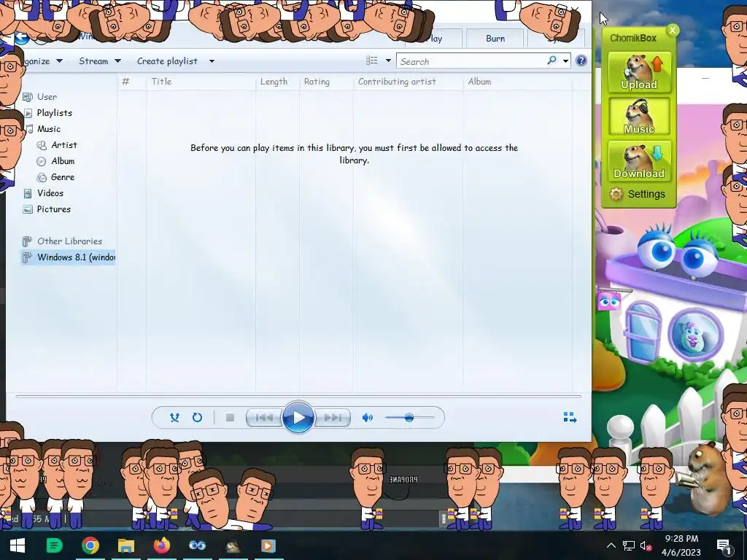Click the Pictures library icon
The width and height of the screenshot is (747, 560).
(28, 209)
